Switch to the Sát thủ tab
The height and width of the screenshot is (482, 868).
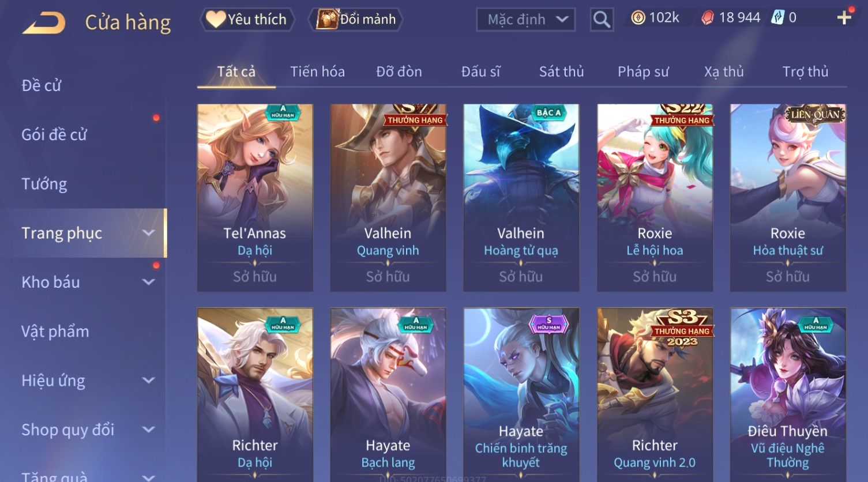[x=561, y=71]
